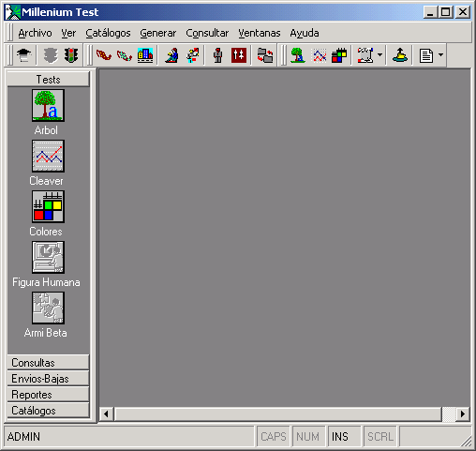The image size is (476, 451).
Task: Click the multicolored Mexico map icon
Action: pos(125,55)
